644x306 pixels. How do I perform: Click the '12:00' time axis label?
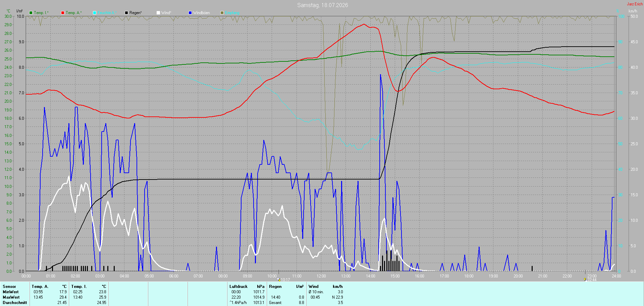pyautogui.click(x=321, y=276)
